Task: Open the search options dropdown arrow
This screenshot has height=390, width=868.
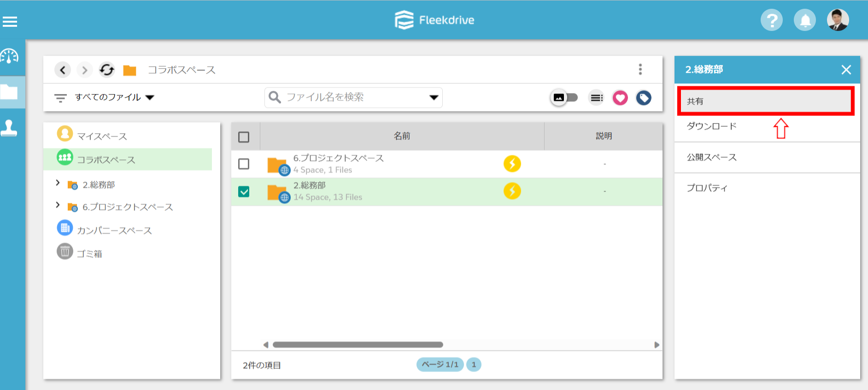Action: pos(434,98)
